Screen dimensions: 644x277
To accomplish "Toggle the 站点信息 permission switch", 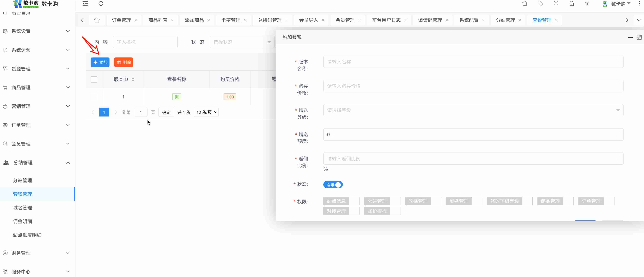I will [x=341, y=201].
